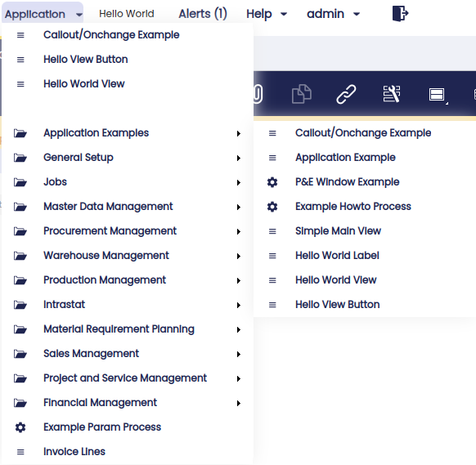Click folder icon next to General Setup

[x=20, y=158]
